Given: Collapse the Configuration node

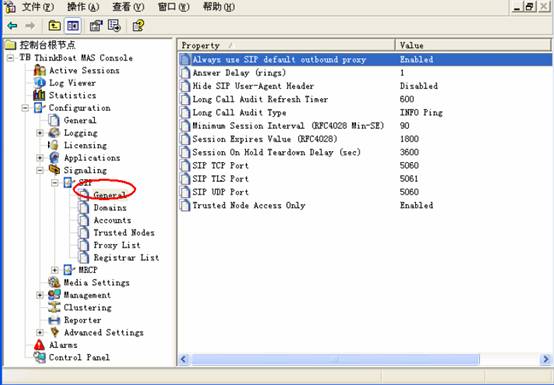Looking at the screenshot, I should point(25,108).
